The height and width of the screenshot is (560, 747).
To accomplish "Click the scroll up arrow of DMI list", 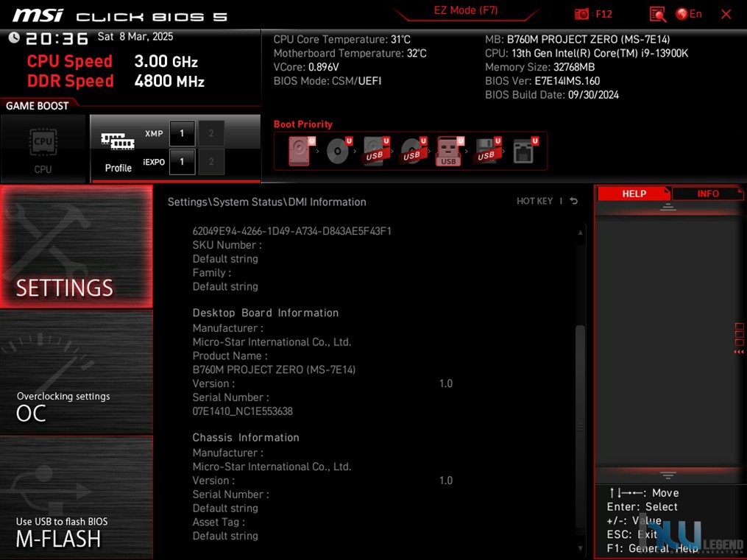I will point(580,233).
